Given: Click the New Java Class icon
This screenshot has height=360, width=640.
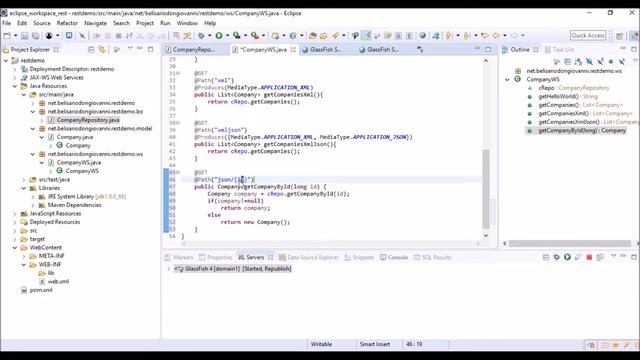Looking at the screenshot, I should pyautogui.click(x=293, y=36).
